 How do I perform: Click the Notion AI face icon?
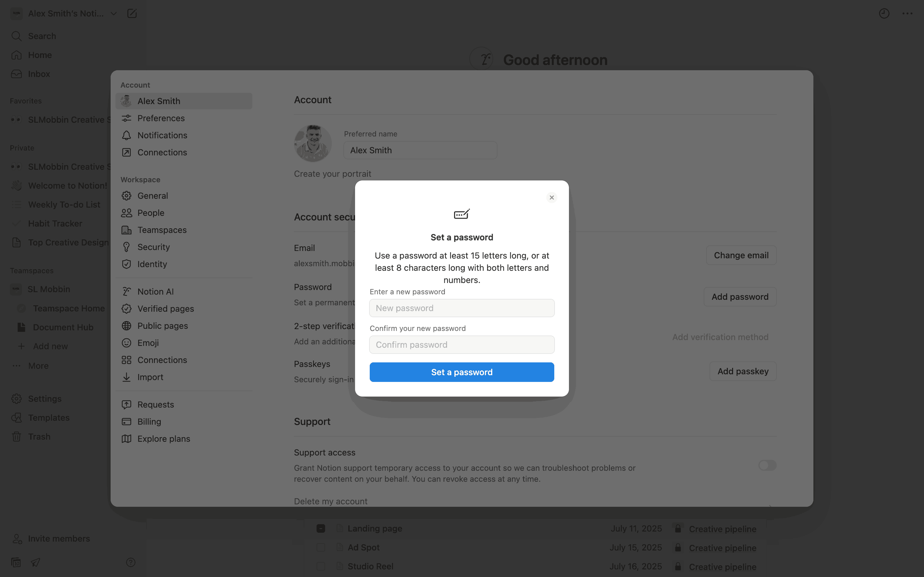[x=482, y=59]
